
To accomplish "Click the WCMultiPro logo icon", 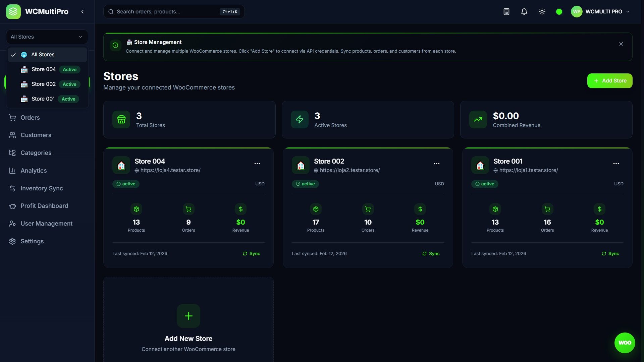I will (x=13, y=12).
